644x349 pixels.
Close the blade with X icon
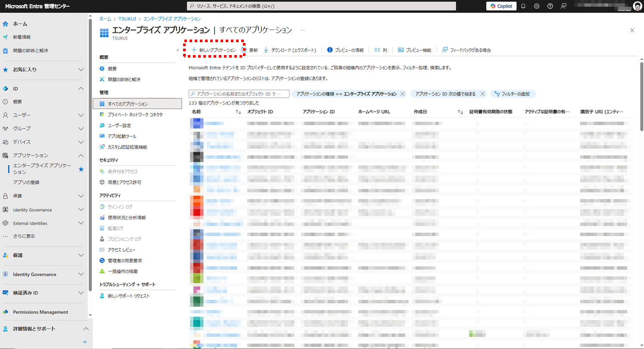[632, 30]
